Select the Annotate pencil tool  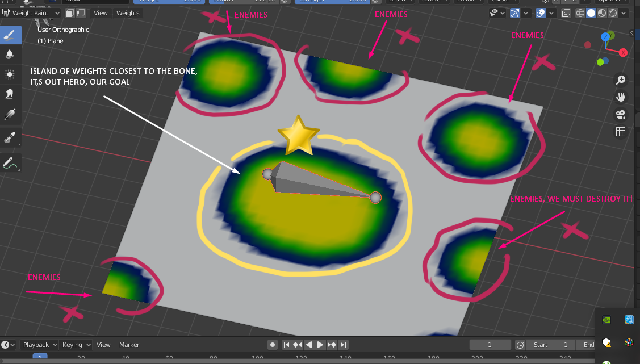[10, 163]
